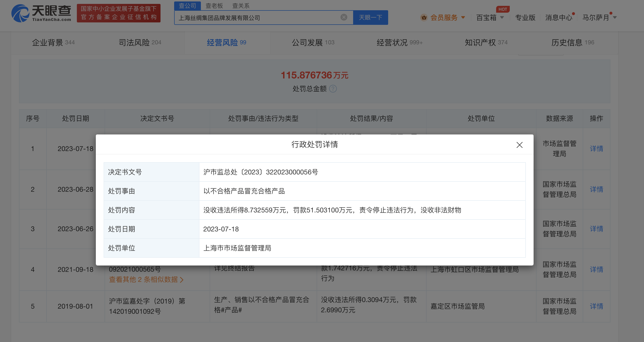Open 详情 for the 2019-08-01 penalty record
This screenshot has height=342, width=644.
[597, 306]
